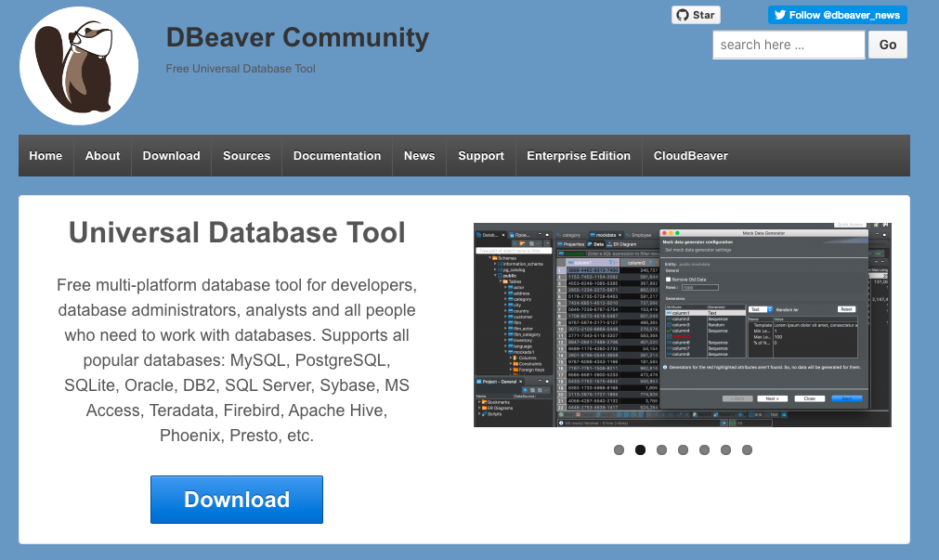Image resolution: width=939 pixels, height=560 pixels.
Task: Open the Home navigation item
Action: 46,156
